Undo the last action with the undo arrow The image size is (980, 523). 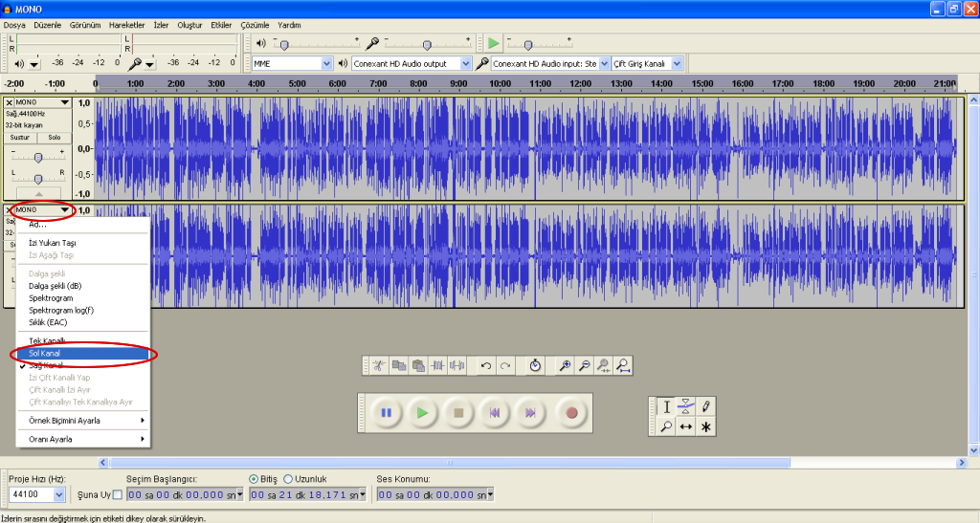coord(485,366)
